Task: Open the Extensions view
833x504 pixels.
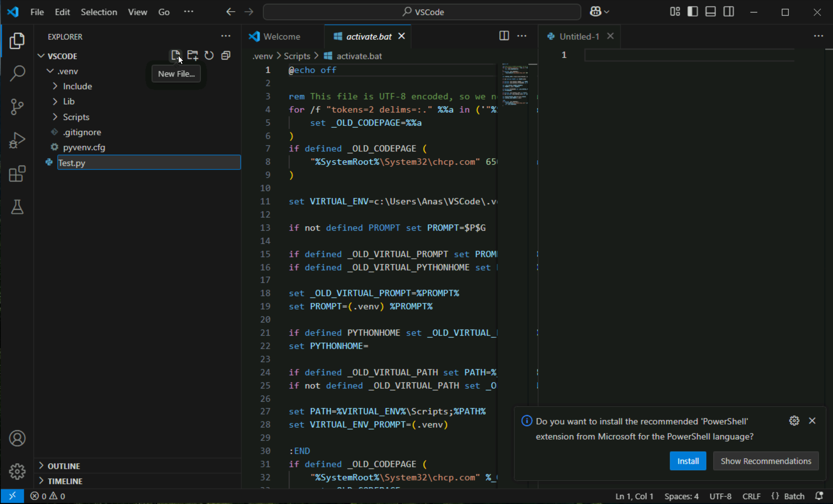Action: tap(17, 174)
